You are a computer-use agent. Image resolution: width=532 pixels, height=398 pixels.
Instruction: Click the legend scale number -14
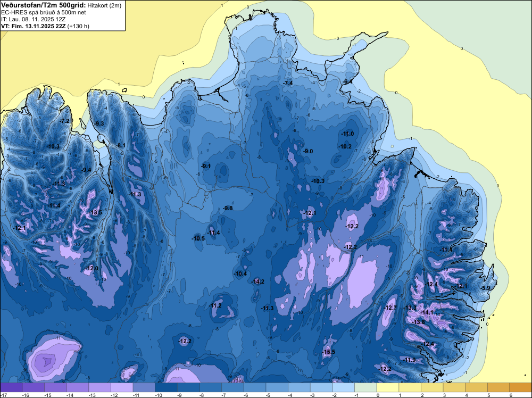coord(69,395)
